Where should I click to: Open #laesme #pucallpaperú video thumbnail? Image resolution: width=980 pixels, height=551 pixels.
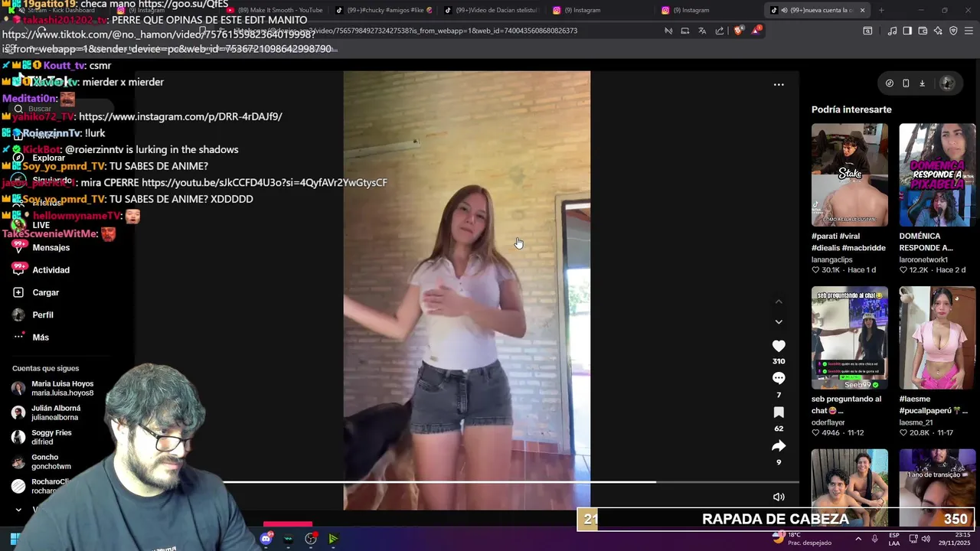click(937, 337)
